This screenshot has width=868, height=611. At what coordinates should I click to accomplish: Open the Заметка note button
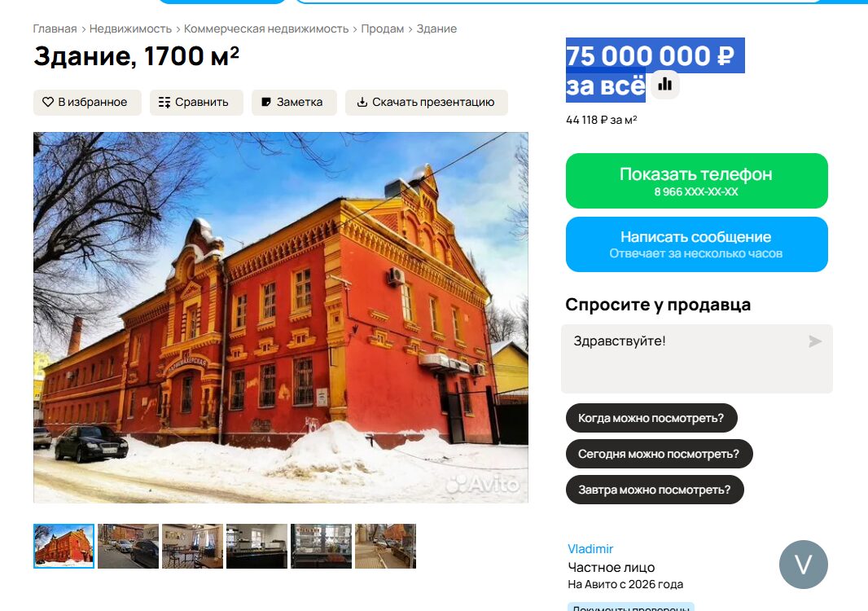pyautogui.click(x=294, y=103)
